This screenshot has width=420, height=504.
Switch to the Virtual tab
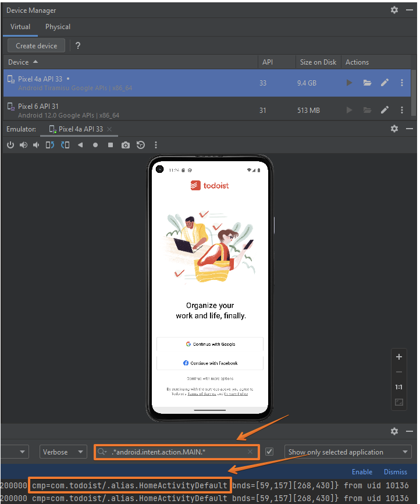(x=20, y=27)
